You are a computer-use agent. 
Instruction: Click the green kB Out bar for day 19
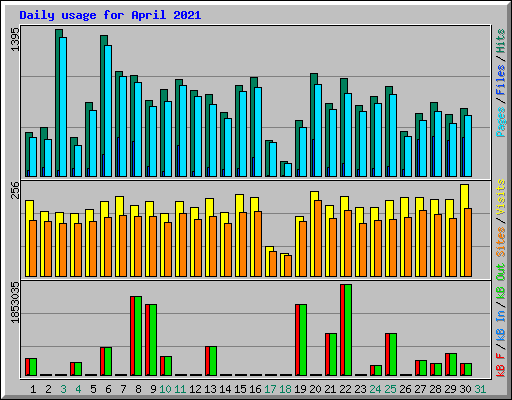303,340
